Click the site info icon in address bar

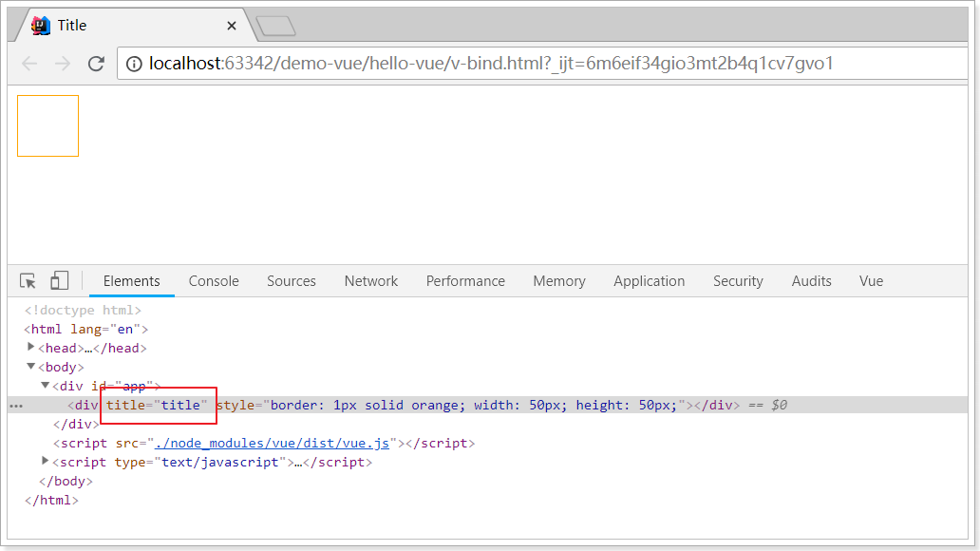point(134,64)
